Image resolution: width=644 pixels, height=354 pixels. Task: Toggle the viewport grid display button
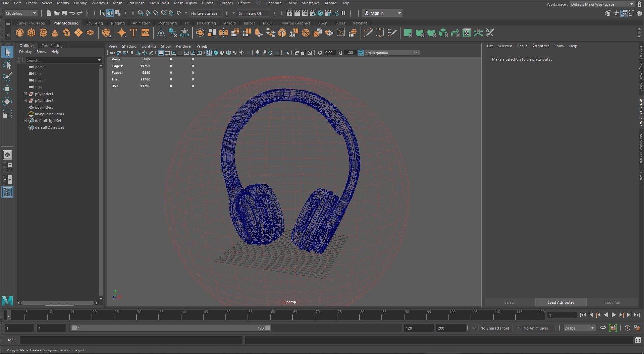pos(161,53)
